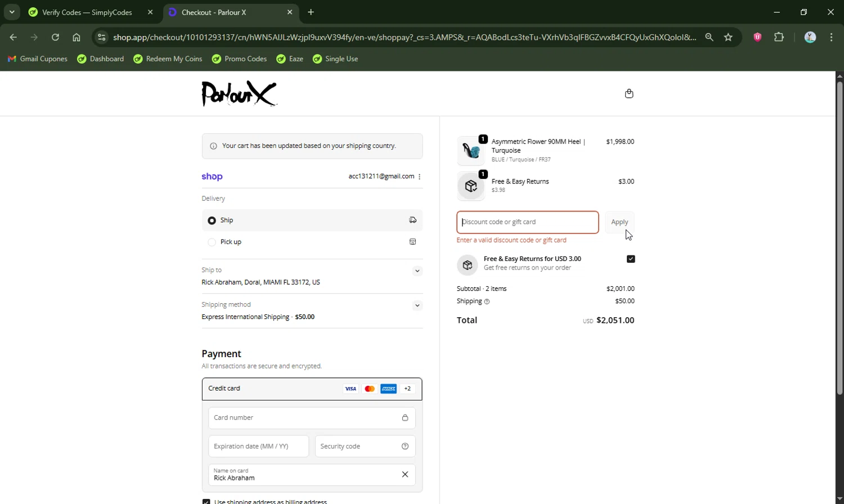The image size is (844, 504).
Task: Click the Amex card logo
Action: [x=388, y=389]
